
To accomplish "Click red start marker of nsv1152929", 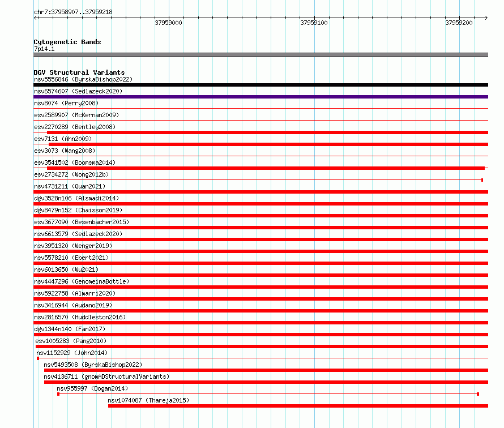I will click(38, 358).
